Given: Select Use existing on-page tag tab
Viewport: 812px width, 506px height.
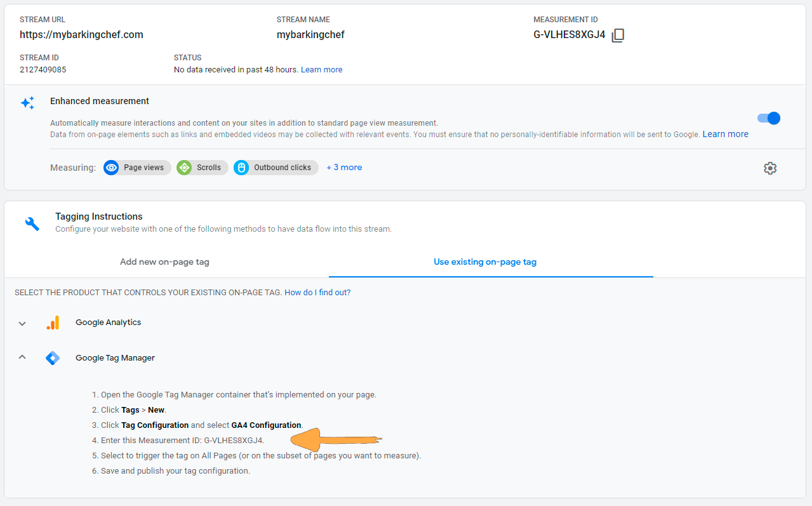Looking at the screenshot, I should (x=485, y=262).
